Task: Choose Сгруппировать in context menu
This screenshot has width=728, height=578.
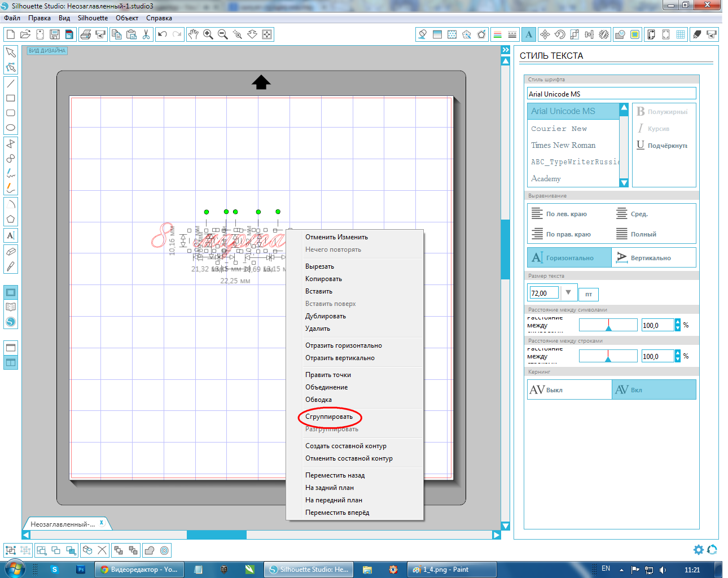Action: [329, 417]
